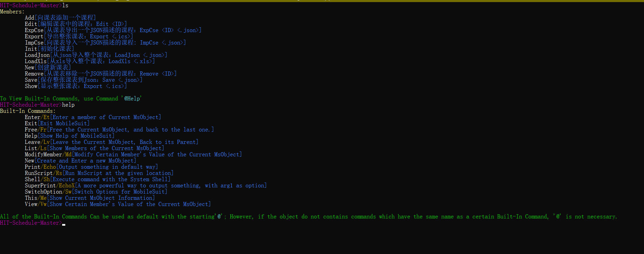The height and width of the screenshot is (254, 644).
Task: Click the 'SuperPrint/EchoX' command row
Action: [146, 185]
